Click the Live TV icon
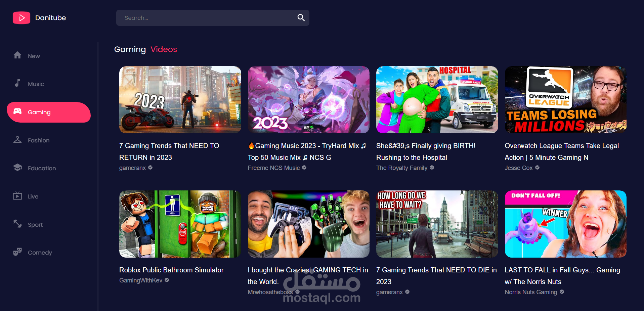 coord(17,195)
